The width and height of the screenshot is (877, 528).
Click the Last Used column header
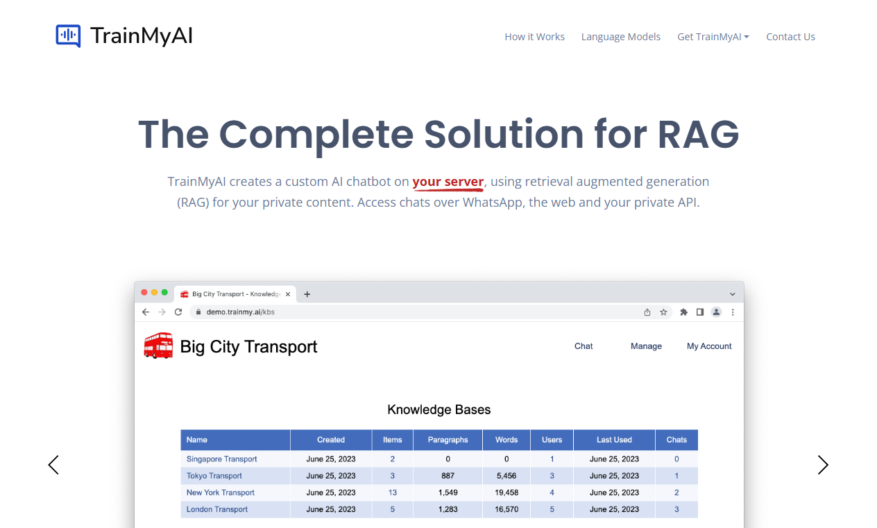tap(614, 440)
